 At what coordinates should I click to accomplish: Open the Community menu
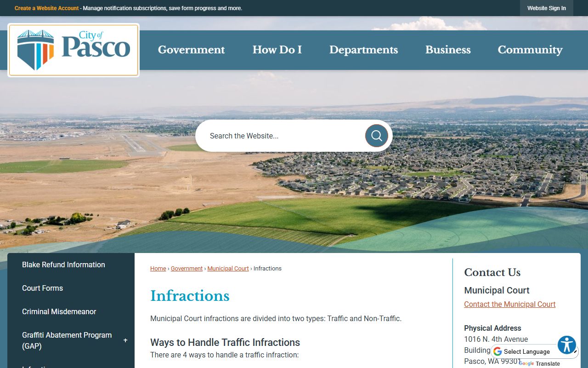coord(530,50)
